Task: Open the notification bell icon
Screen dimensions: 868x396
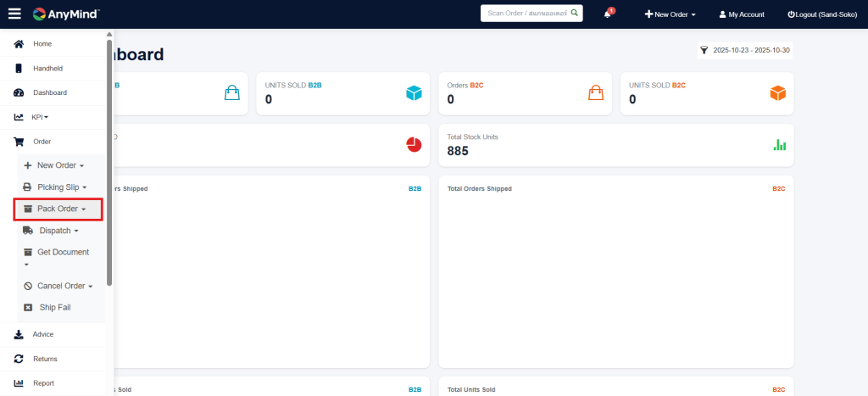Action: (608, 14)
